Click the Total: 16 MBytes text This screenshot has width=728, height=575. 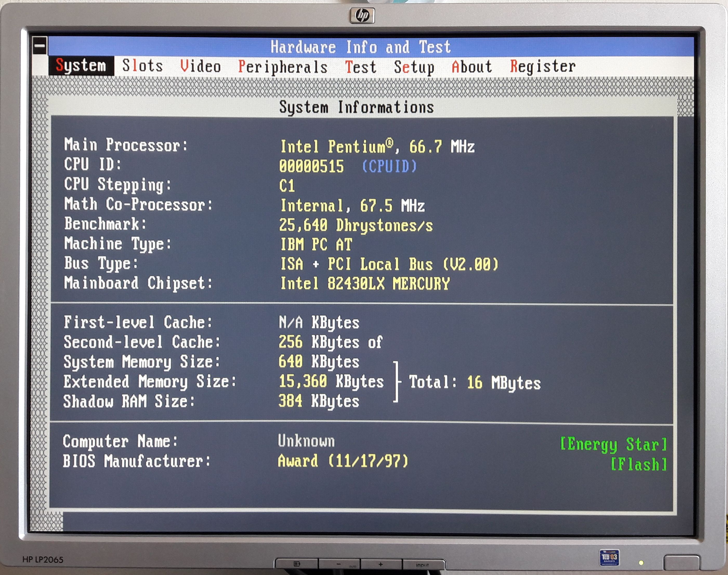coord(475,383)
